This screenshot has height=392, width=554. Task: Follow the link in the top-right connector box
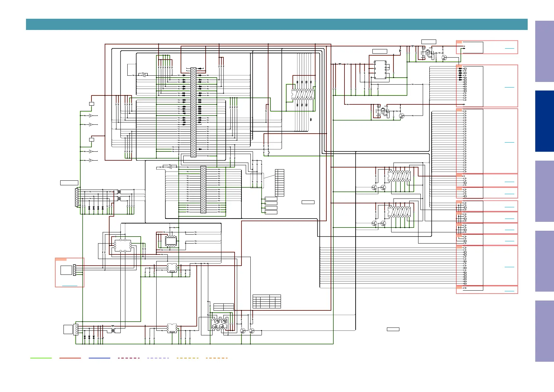(x=509, y=48)
